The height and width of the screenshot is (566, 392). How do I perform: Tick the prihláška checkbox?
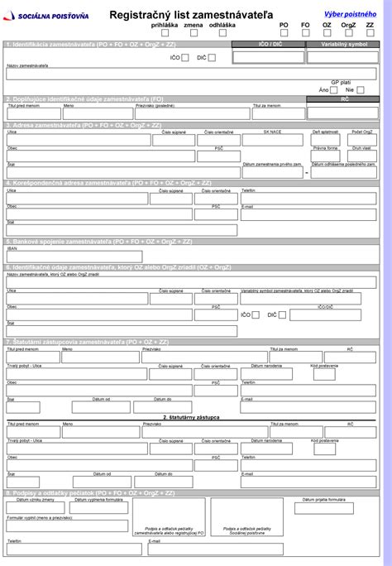pyautogui.click(x=165, y=33)
